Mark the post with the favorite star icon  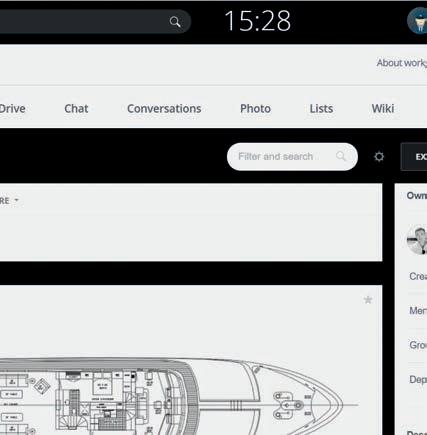point(368,300)
